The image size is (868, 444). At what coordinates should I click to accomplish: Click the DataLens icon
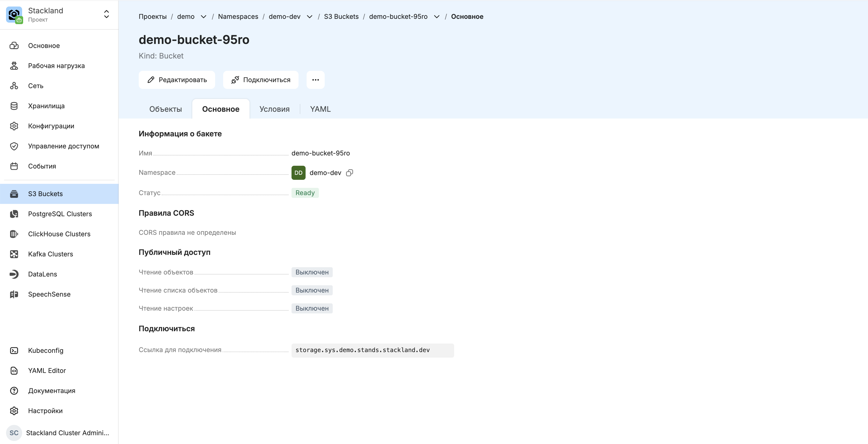pyautogui.click(x=14, y=274)
